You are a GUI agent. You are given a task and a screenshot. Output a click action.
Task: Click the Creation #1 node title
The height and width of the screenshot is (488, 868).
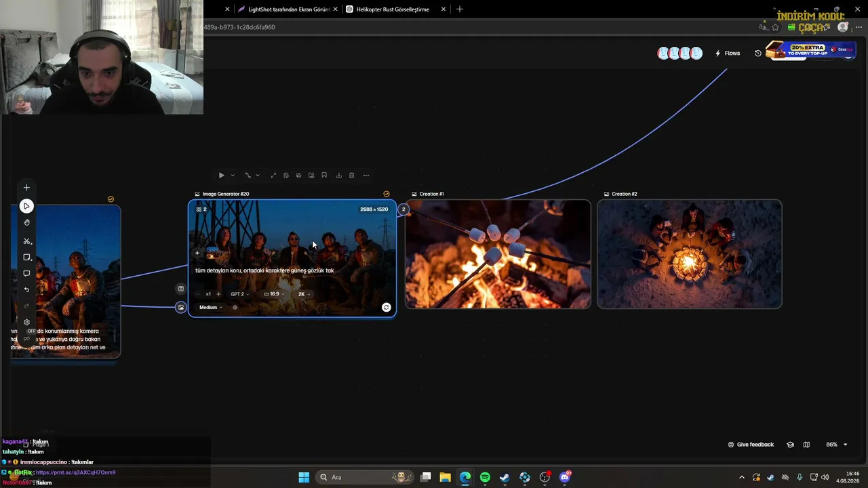(431, 194)
